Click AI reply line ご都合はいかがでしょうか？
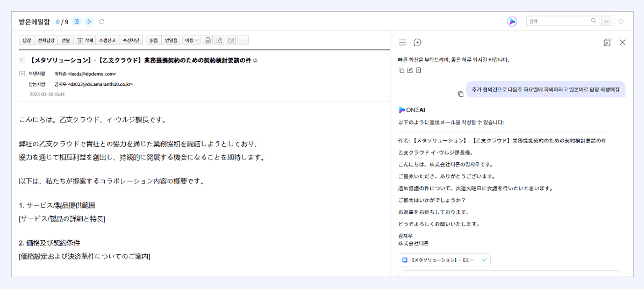644x289 pixels. (432, 200)
